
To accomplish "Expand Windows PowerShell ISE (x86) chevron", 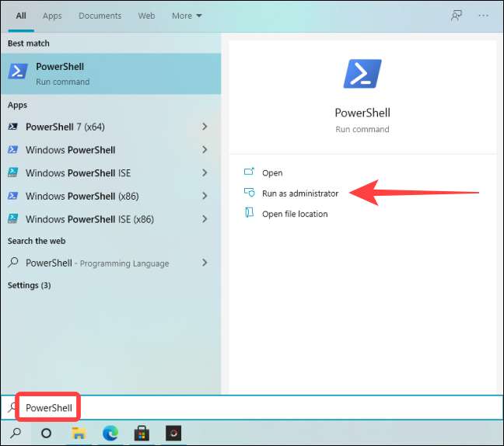I will 205,219.
